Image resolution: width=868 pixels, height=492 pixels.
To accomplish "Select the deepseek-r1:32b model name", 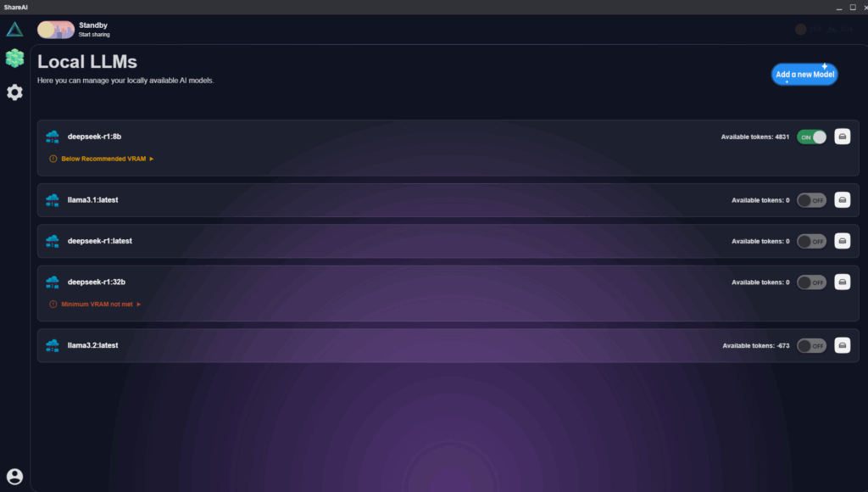I will click(97, 282).
